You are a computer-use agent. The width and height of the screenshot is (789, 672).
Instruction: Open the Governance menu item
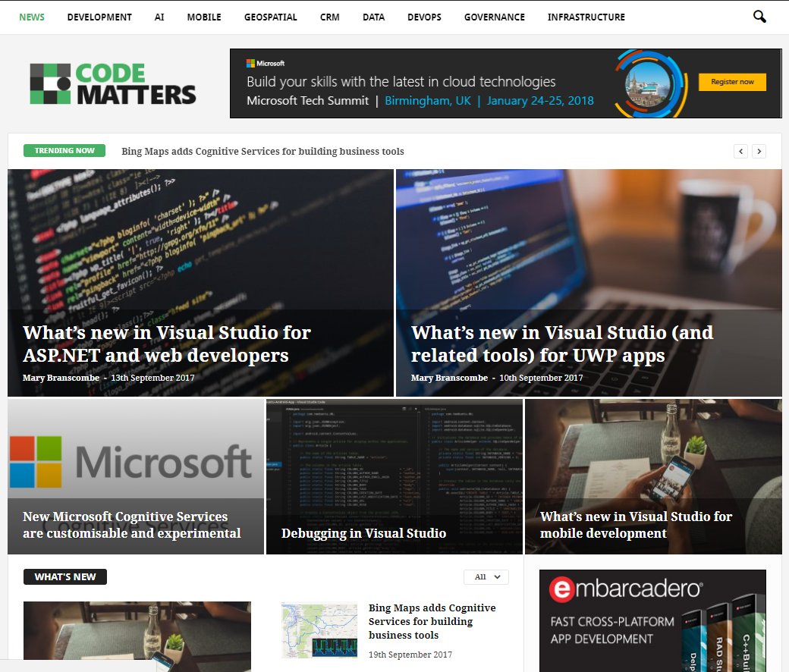point(494,17)
